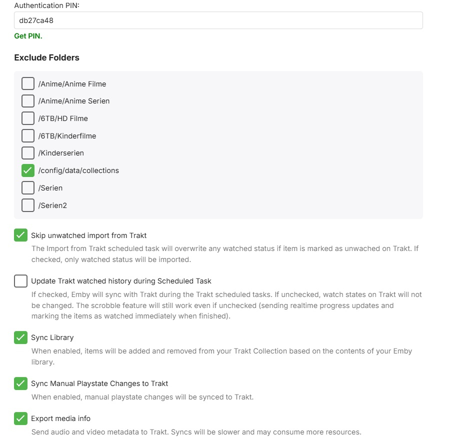Tick the /6TB/HD Filme checkbox

pos(28,118)
